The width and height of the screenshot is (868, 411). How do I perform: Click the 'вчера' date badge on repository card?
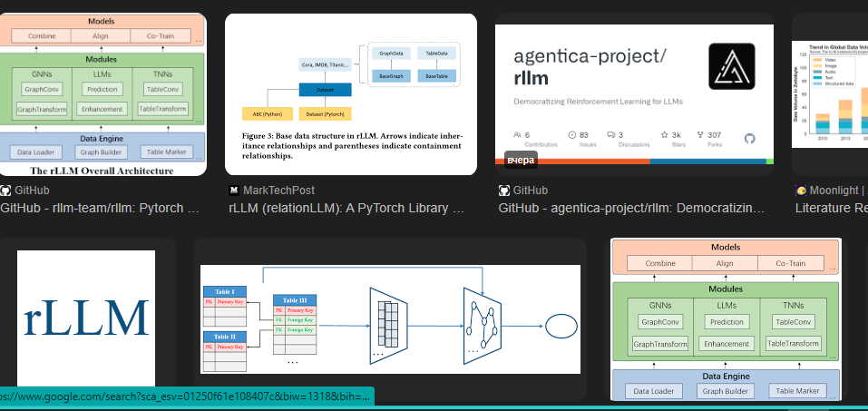(x=521, y=160)
